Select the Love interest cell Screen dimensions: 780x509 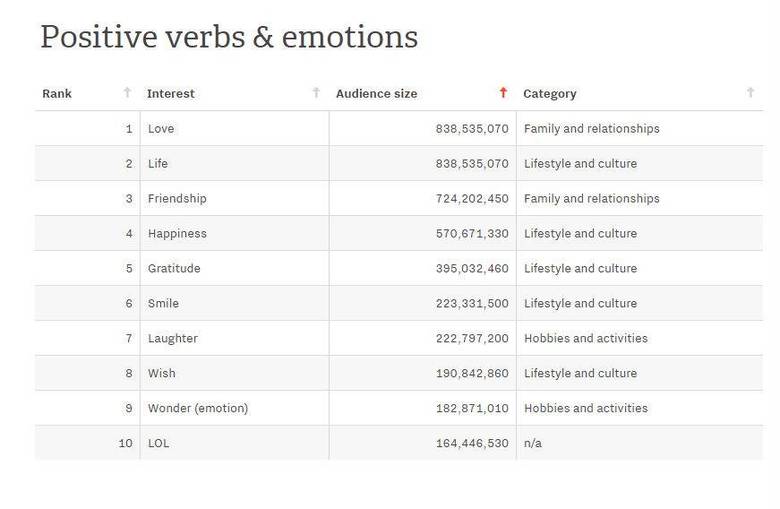161,129
